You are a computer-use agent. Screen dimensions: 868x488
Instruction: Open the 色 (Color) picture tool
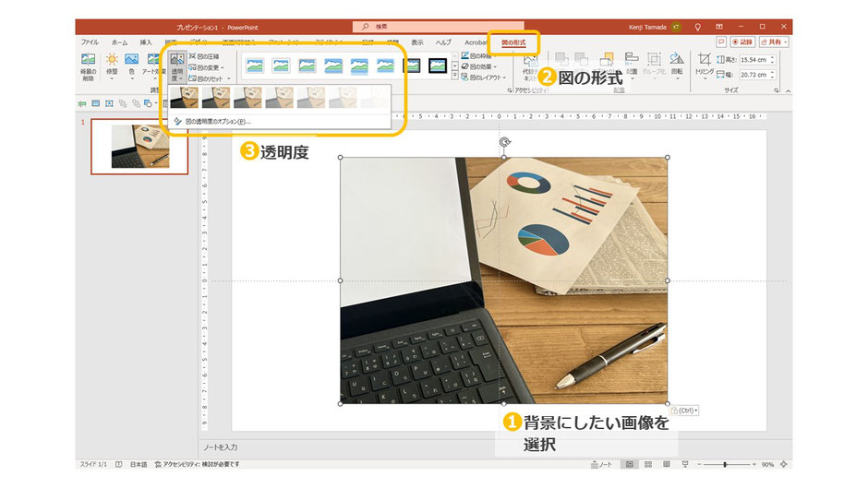pos(132,66)
